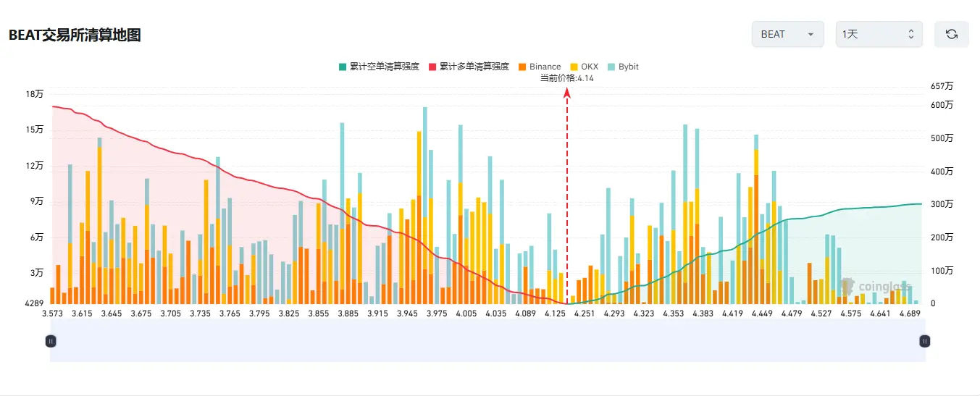Click the 3.705 x-axis label

pyautogui.click(x=171, y=313)
